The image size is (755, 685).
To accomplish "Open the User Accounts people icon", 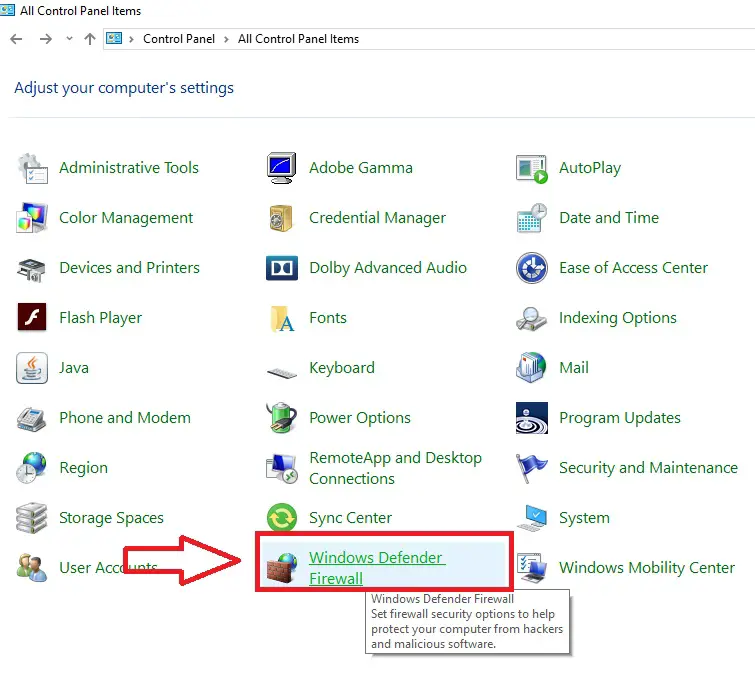I will point(32,568).
